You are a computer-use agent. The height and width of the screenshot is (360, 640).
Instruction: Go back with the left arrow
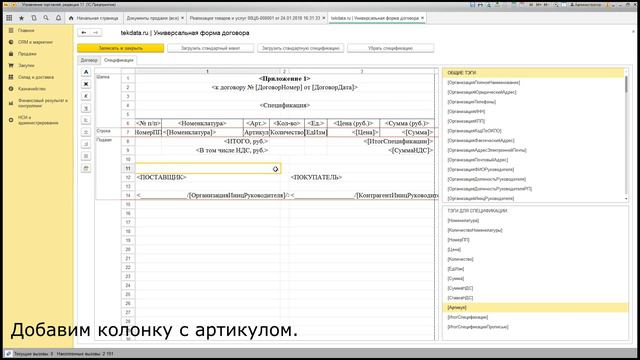point(84,33)
